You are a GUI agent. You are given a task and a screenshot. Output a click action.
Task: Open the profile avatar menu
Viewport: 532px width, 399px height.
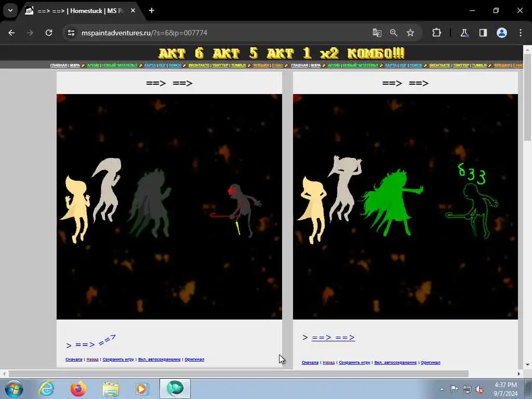click(x=502, y=33)
